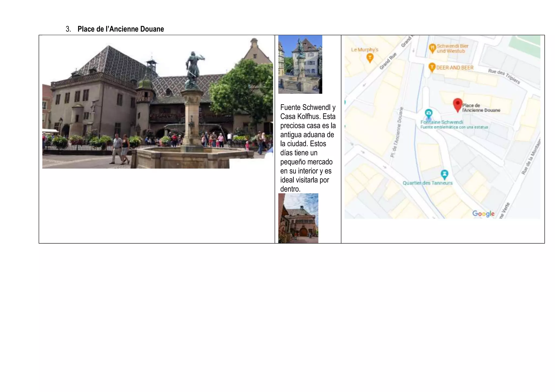Click the text 'días tiene un'

299,153
